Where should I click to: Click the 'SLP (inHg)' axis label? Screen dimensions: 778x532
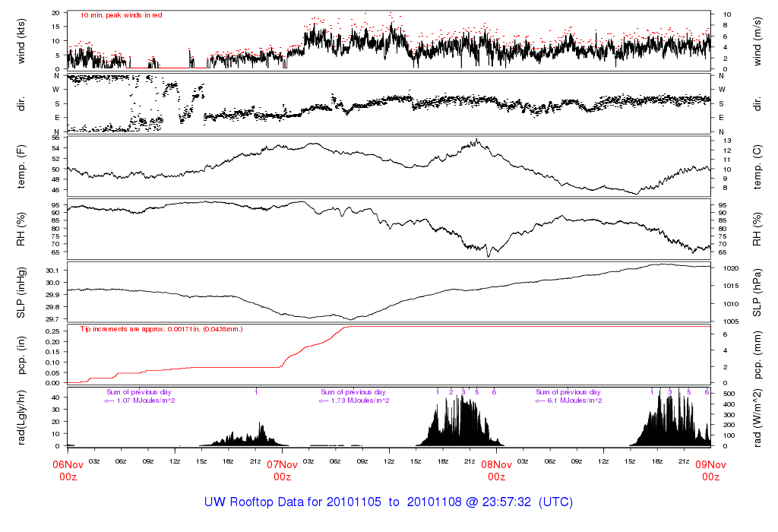[21, 293]
